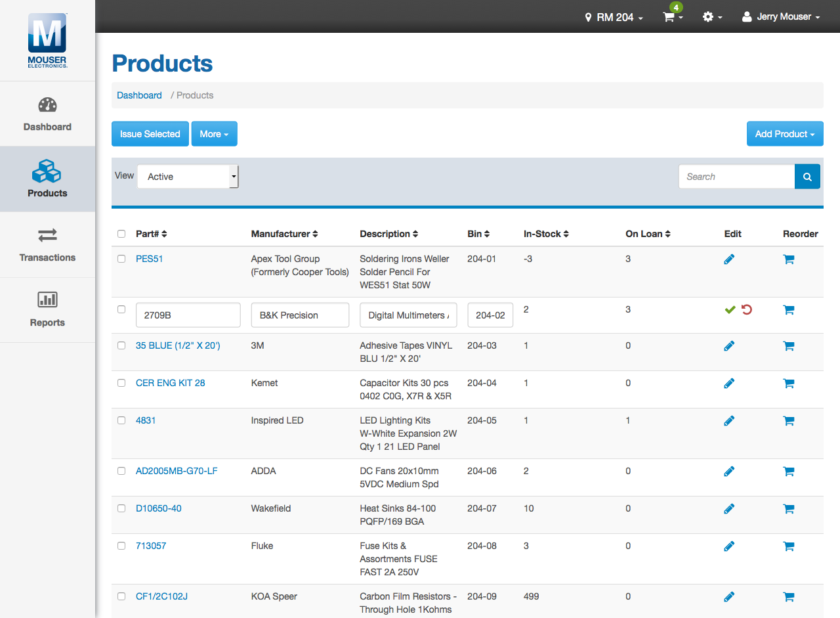This screenshot has width=840, height=618.
Task: Check the checkbox next to CER ENG KIT 28
Action: tap(121, 383)
